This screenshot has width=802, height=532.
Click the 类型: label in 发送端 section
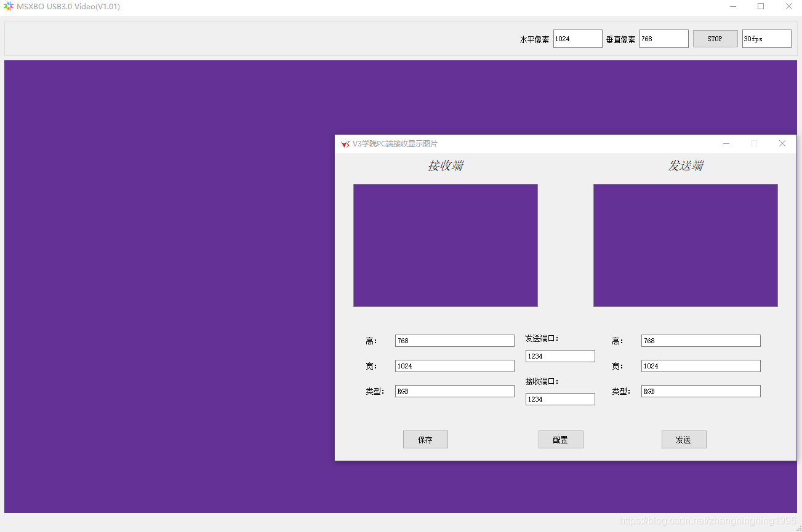point(621,391)
